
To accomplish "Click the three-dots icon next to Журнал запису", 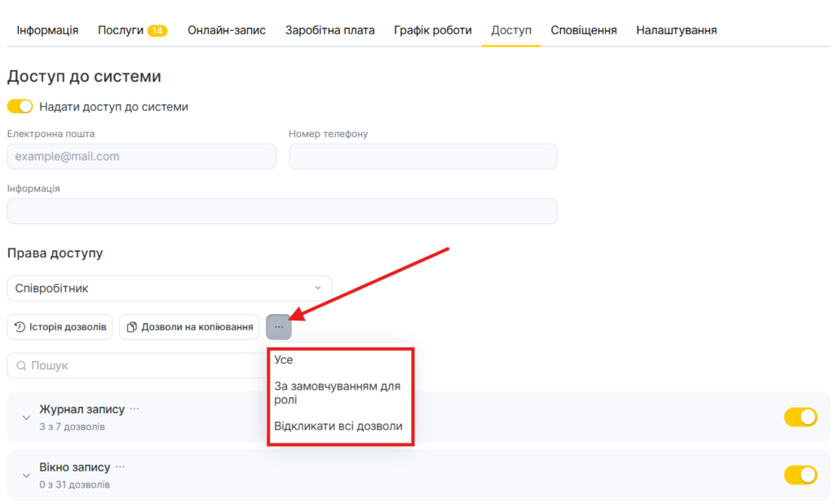I will 135,409.
